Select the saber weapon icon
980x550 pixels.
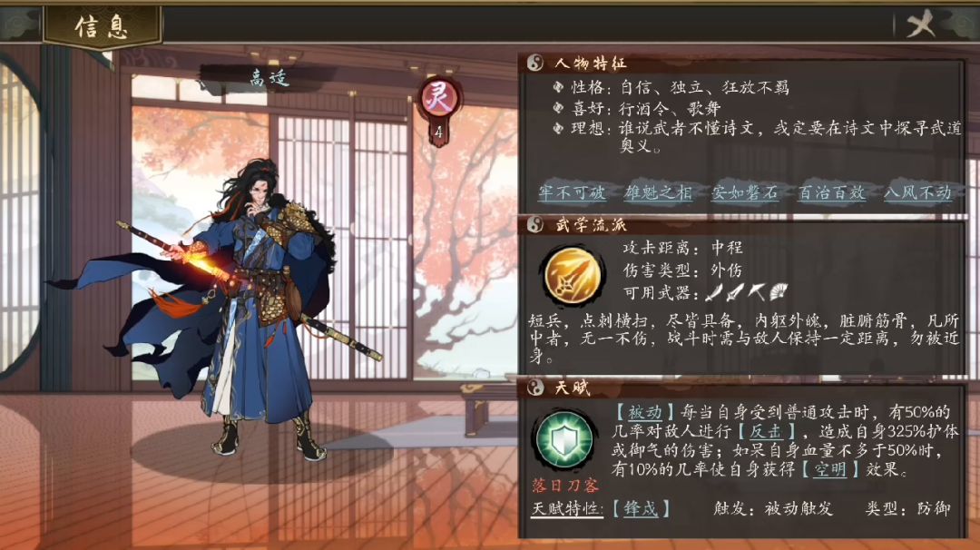point(714,291)
